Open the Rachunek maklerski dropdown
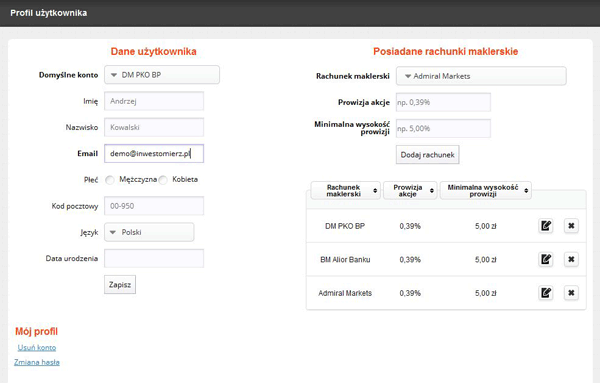The image size is (600, 383). pyautogui.click(x=481, y=76)
